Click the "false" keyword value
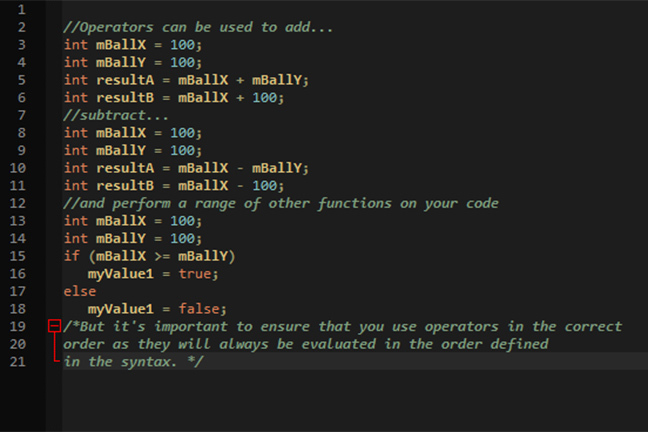The width and height of the screenshot is (648, 432). tap(202, 309)
